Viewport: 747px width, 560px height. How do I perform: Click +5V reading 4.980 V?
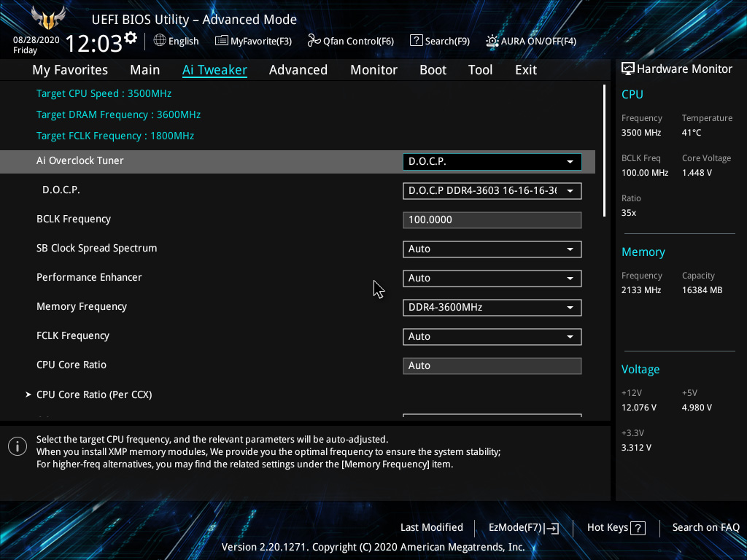click(x=697, y=408)
